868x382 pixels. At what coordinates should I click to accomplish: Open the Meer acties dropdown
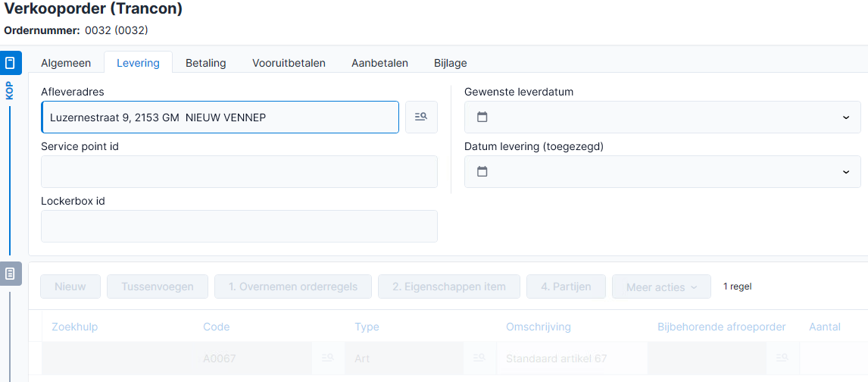point(661,286)
